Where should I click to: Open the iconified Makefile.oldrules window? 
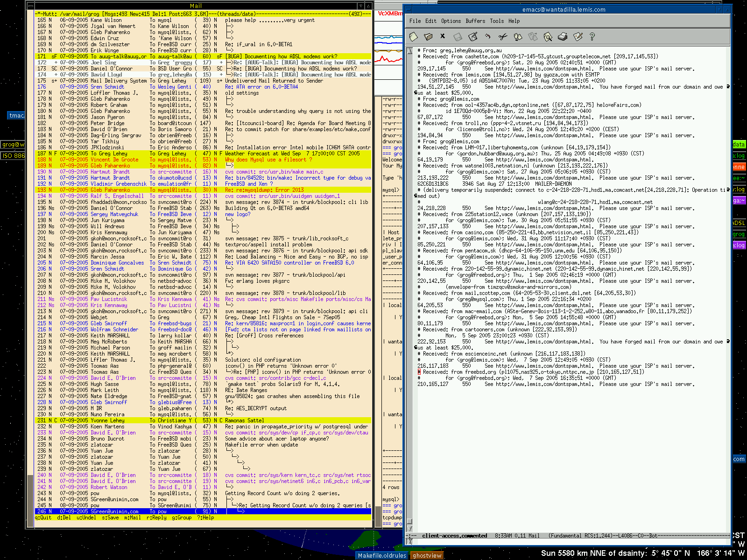pyautogui.click(x=382, y=555)
